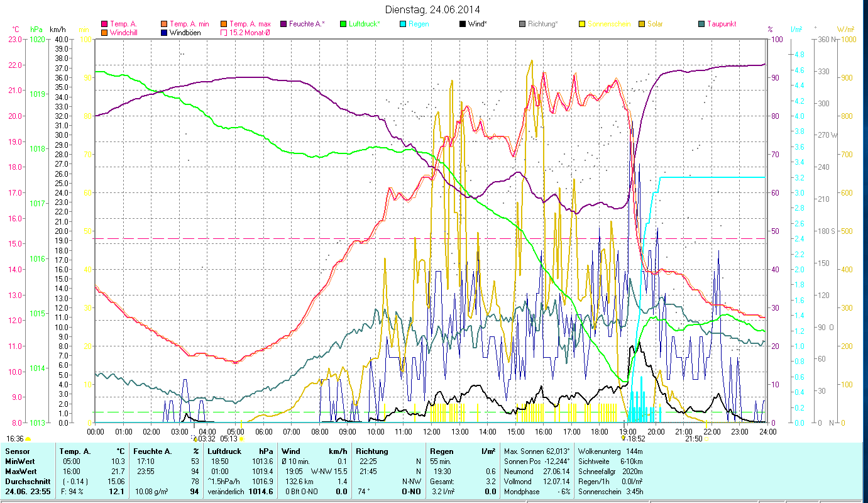868x503 pixels.
Task: Select the Temp. A. min legend swatch
Action: [165, 24]
